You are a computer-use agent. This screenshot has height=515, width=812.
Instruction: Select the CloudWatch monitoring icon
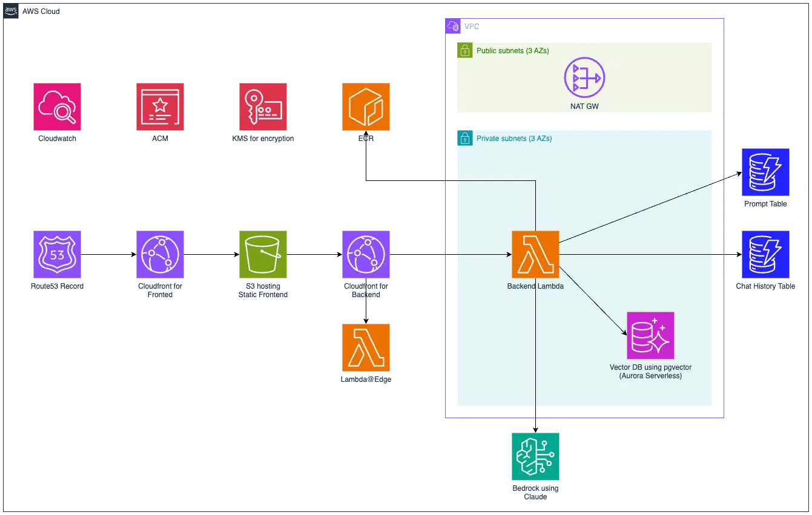pos(56,107)
